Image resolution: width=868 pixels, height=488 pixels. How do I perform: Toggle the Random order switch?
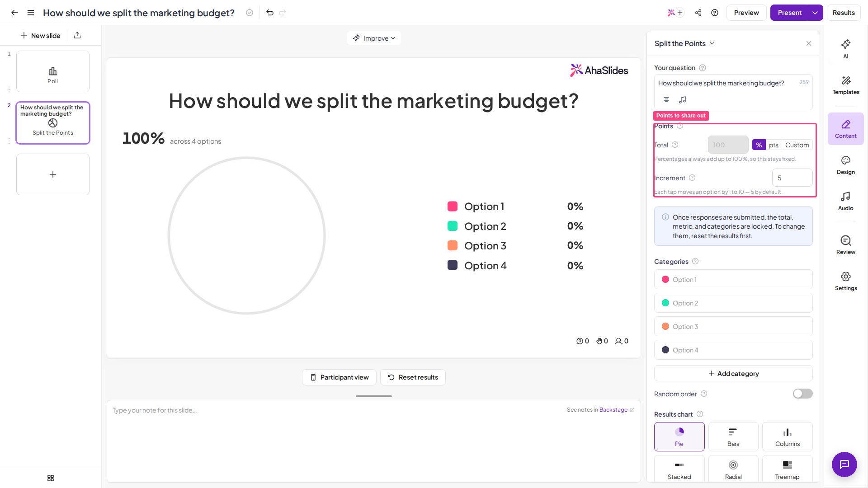tap(802, 394)
